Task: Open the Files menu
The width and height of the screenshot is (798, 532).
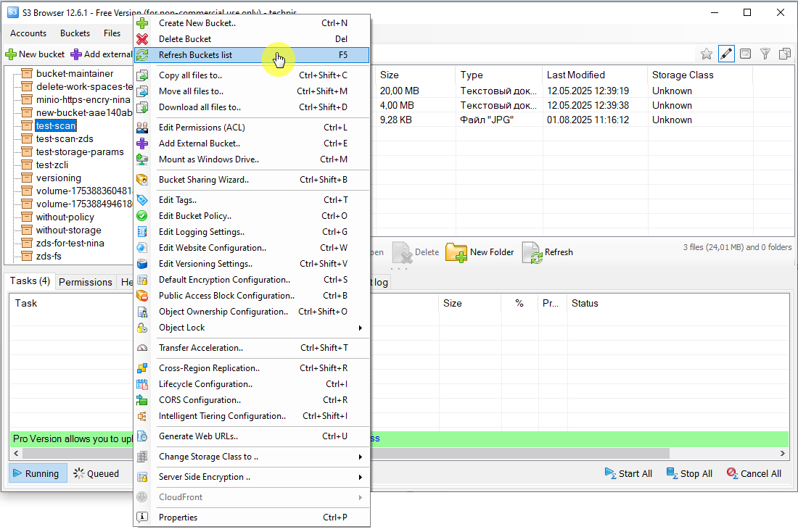Action: (112, 33)
